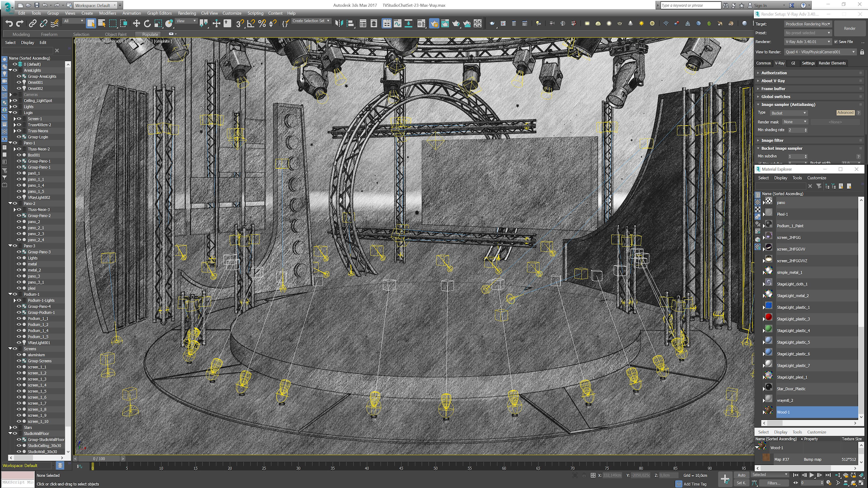Open the Renderer V-Ray Adv dropdown
This screenshot has width=868, height=488.
pyautogui.click(x=808, y=42)
